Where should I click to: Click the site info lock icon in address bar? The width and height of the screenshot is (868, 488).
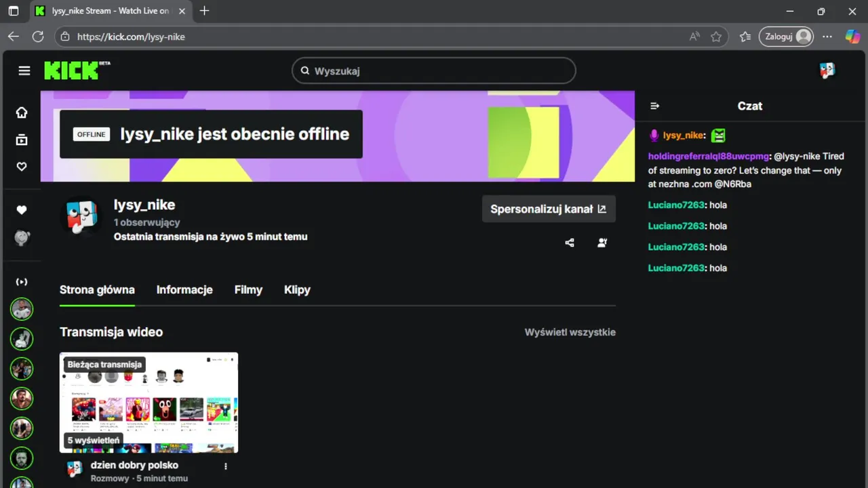point(64,37)
